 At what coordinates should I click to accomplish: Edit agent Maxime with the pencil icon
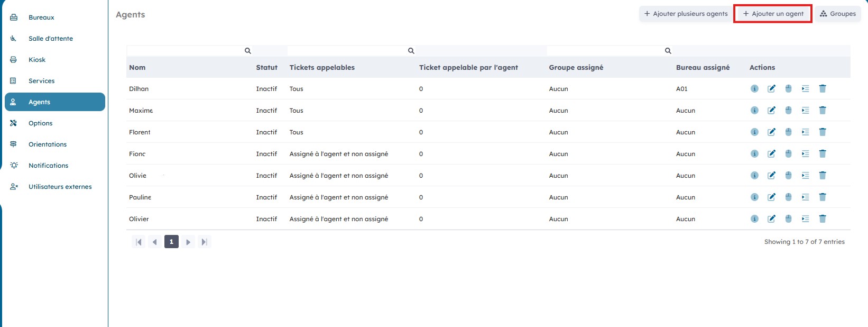[771, 111]
